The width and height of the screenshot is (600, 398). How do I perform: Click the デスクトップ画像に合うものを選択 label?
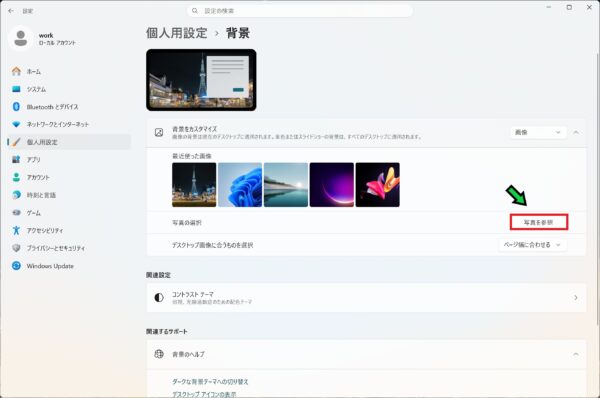tap(212, 245)
